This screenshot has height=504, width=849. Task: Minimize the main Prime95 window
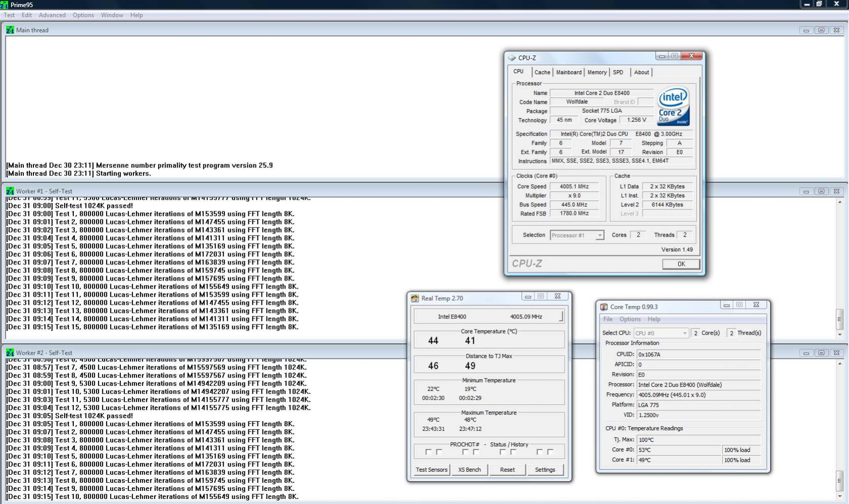click(807, 4)
